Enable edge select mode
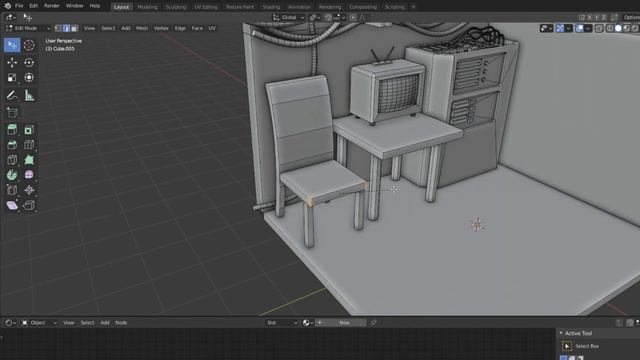This screenshot has height=360, width=640. coord(66,28)
